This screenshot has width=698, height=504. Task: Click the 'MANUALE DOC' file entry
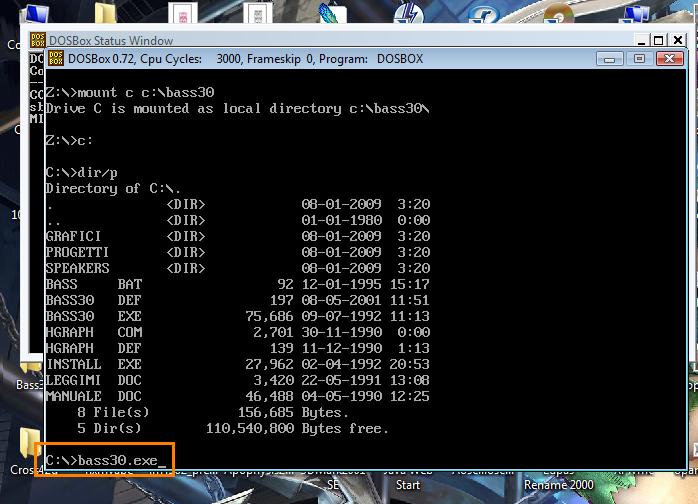[x=238, y=397]
